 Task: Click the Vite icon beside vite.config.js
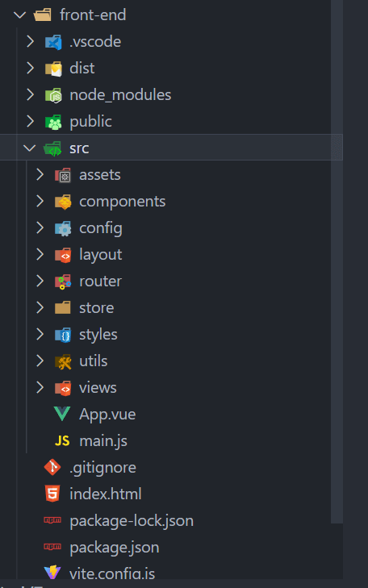click(52, 572)
